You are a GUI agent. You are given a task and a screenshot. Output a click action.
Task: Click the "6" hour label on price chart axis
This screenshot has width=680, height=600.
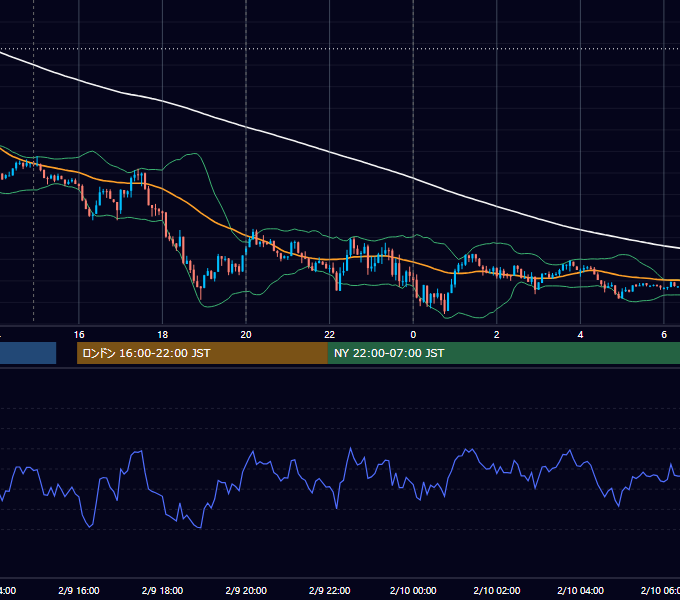664,334
